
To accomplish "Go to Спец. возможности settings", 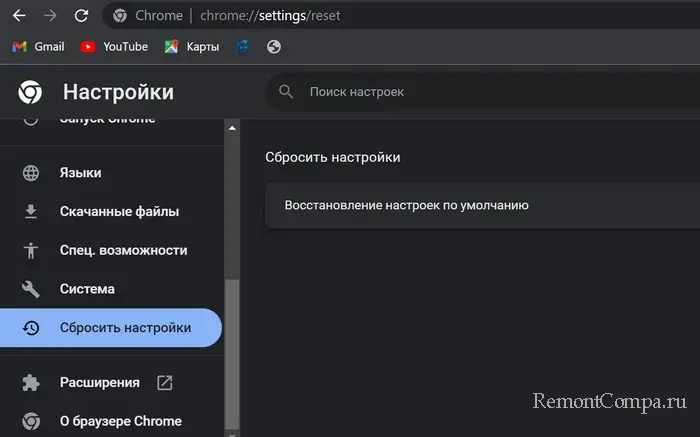I will pyautogui.click(x=123, y=250).
